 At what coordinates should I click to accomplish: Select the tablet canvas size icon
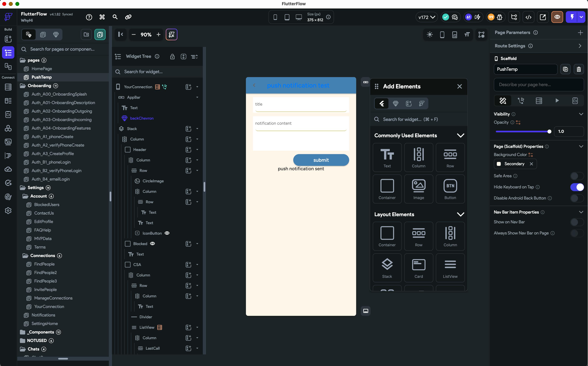(287, 17)
